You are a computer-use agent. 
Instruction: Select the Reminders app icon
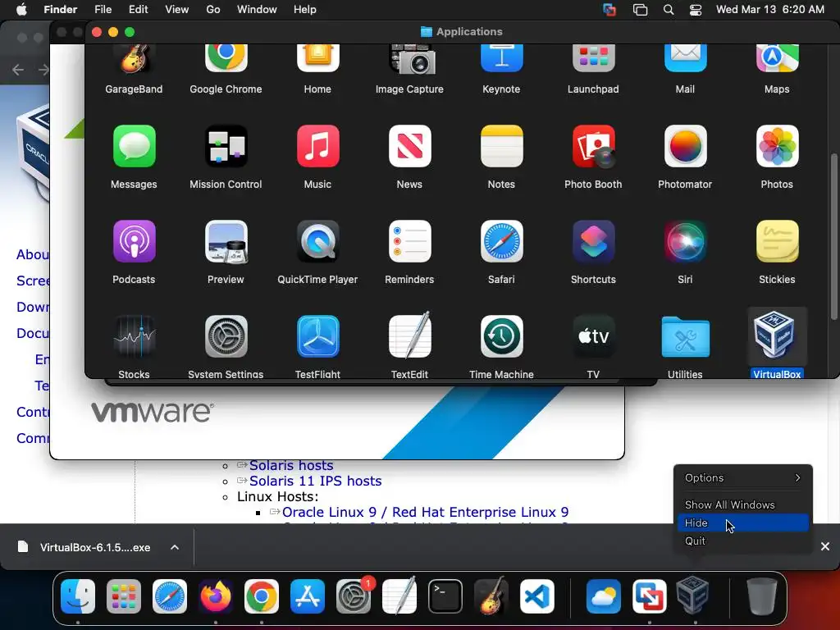point(410,241)
